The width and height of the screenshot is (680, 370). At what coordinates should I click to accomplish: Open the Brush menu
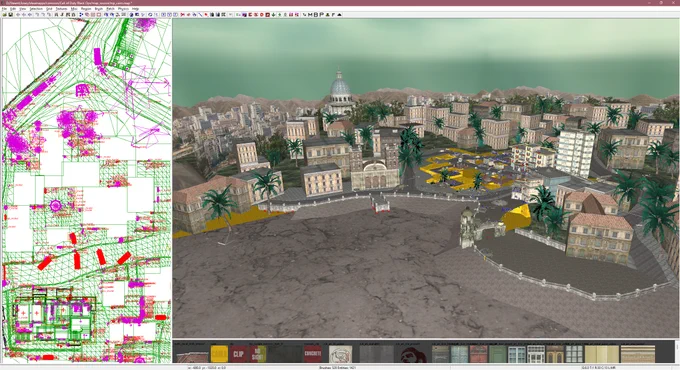coord(99,9)
